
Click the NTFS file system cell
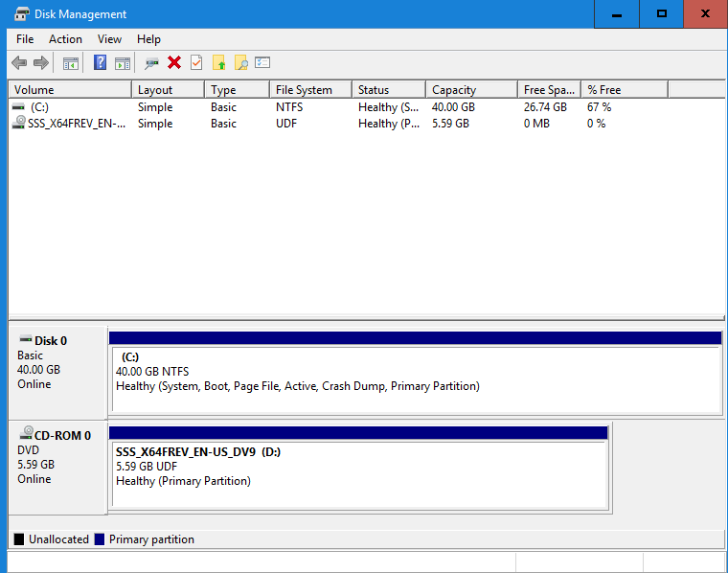pos(289,107)
